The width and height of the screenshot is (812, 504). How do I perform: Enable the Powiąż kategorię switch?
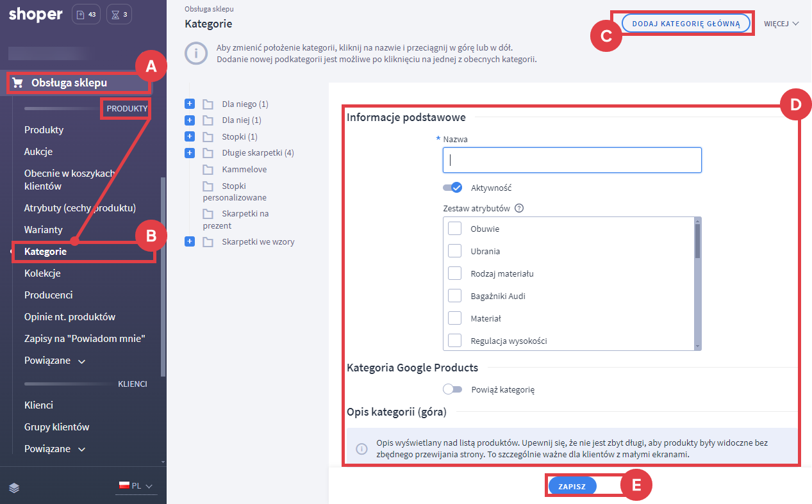452,389
